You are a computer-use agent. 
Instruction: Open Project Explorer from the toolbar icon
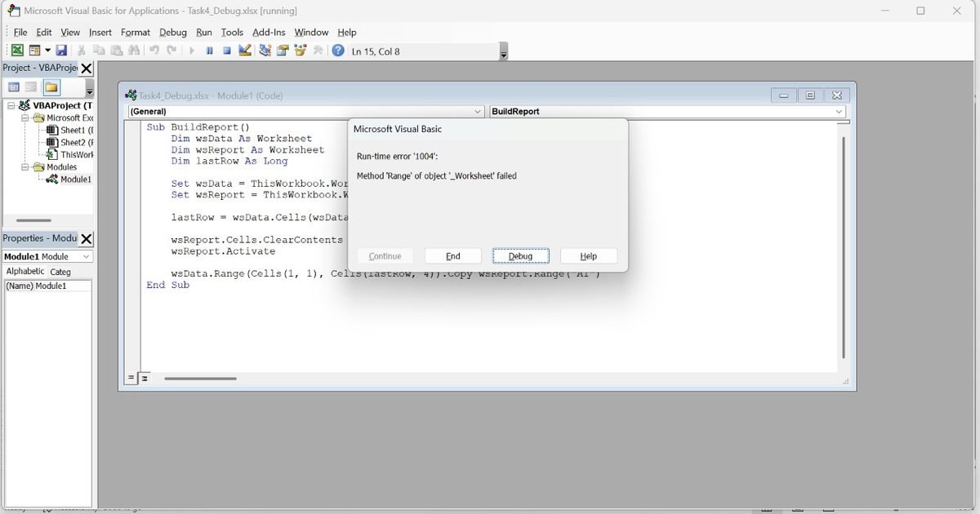(x=265, y=51)
